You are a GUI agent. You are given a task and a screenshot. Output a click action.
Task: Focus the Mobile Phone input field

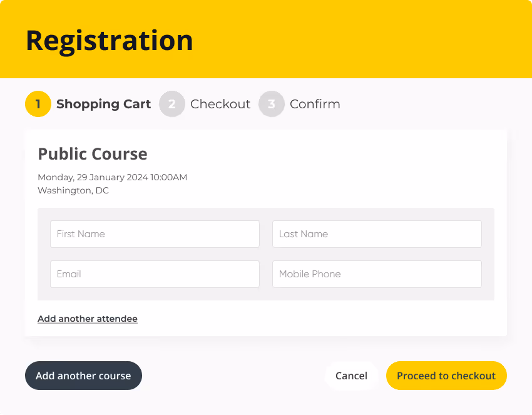pos(376,274)
